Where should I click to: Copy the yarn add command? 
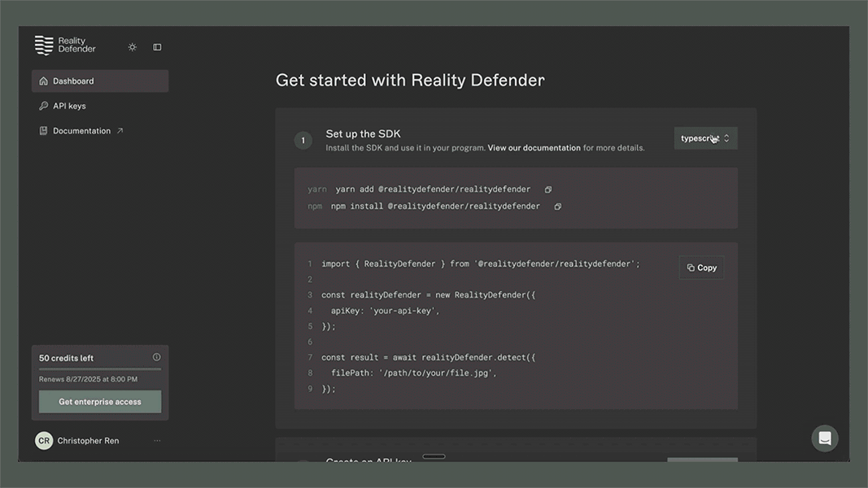coord(548,190)
